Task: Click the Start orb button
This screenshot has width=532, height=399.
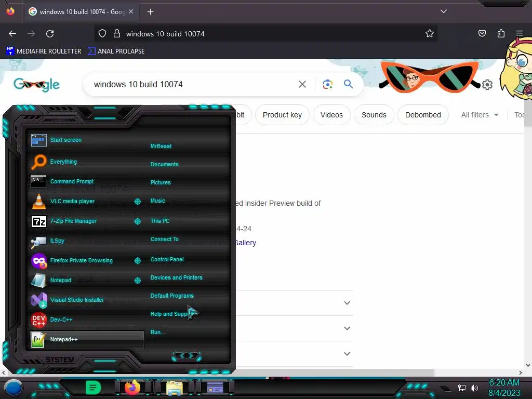Action: click(14, 388)
